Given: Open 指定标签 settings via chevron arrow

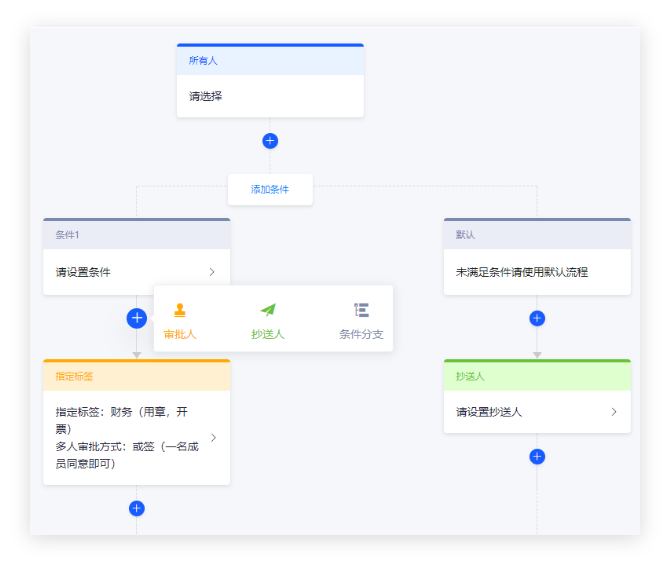Looking at the screenshot, I should (212, 437).
